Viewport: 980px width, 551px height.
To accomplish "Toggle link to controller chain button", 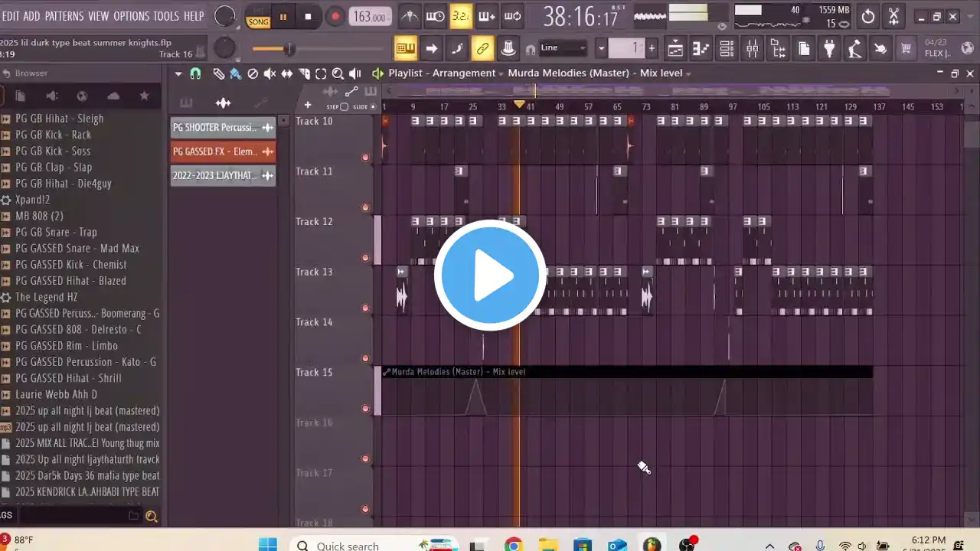I will [x=482, y=49].
